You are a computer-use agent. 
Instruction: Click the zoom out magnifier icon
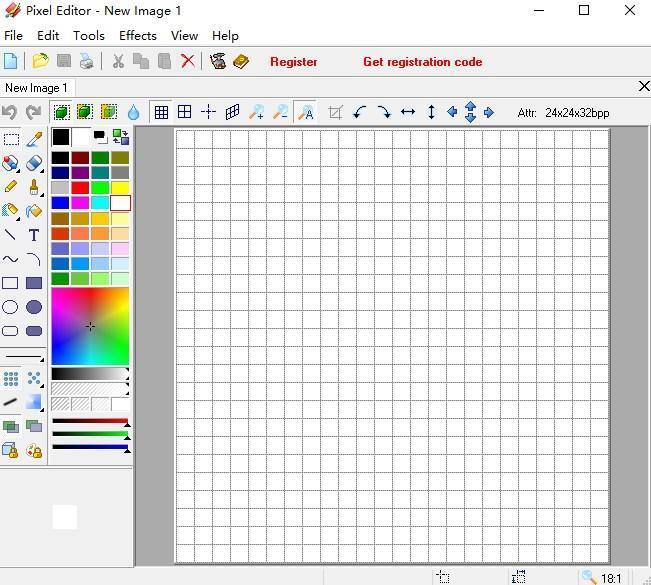click(280, 112)
